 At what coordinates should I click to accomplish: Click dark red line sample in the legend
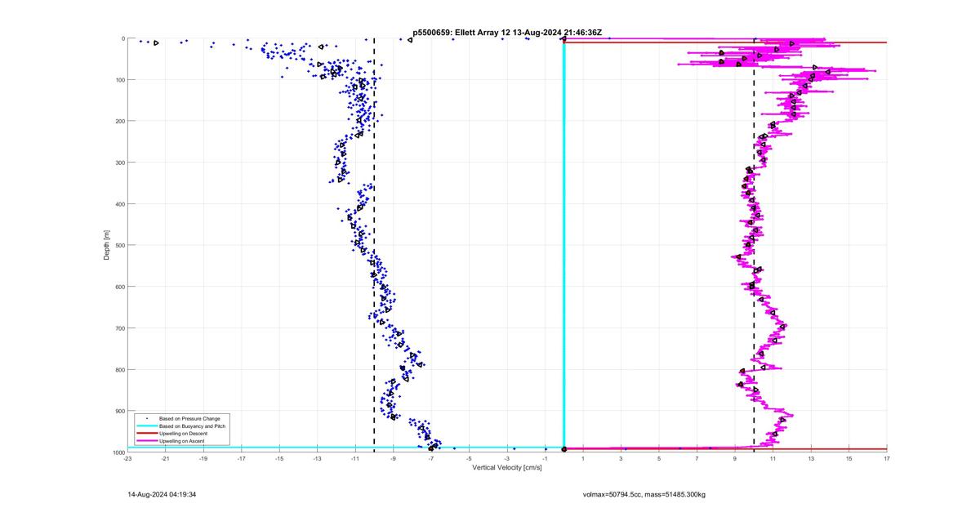point(146,434)
